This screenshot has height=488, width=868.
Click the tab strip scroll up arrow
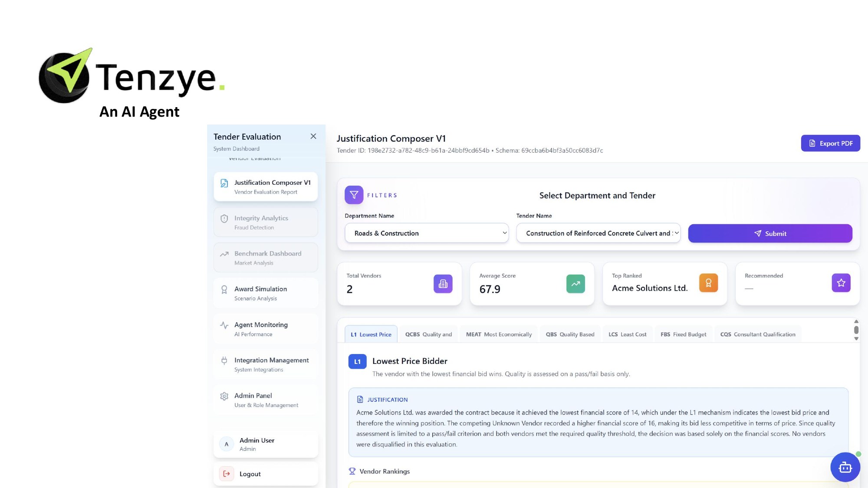856,321
